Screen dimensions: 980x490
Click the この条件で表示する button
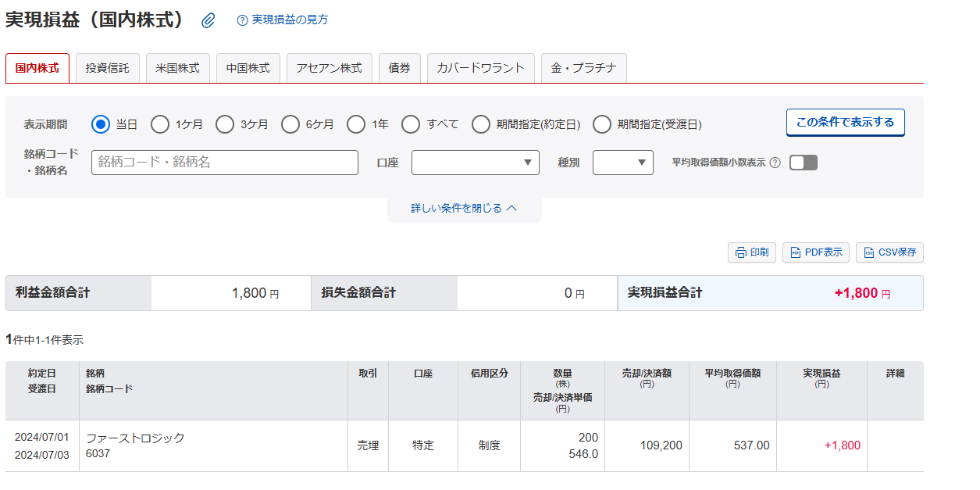pos(845,122)
